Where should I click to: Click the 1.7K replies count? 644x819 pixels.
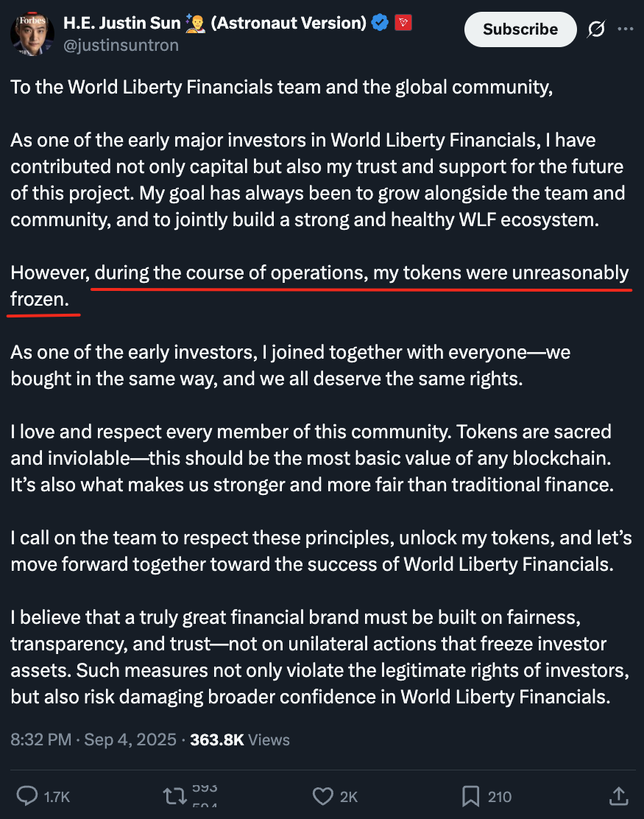57,797
